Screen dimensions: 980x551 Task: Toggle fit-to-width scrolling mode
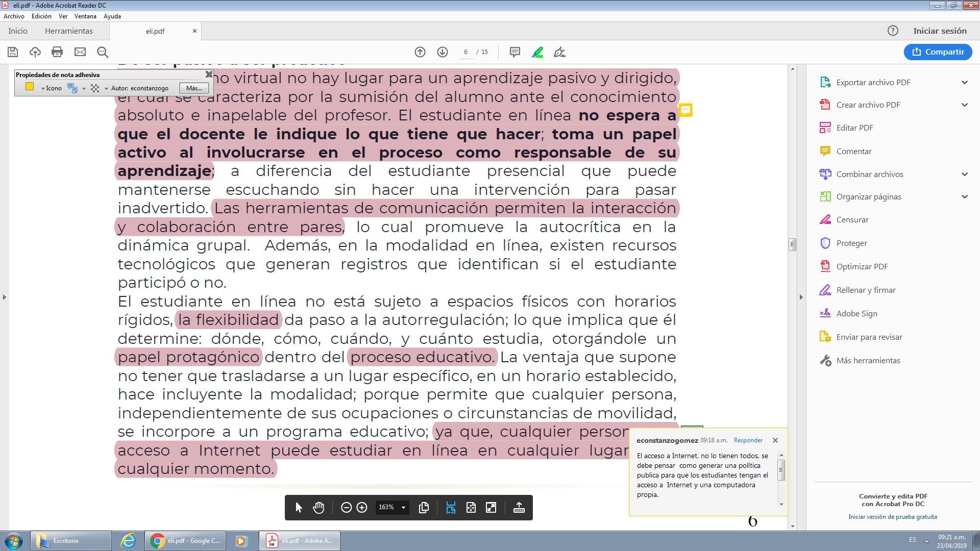pyautogui.click(x=451, y=508)
